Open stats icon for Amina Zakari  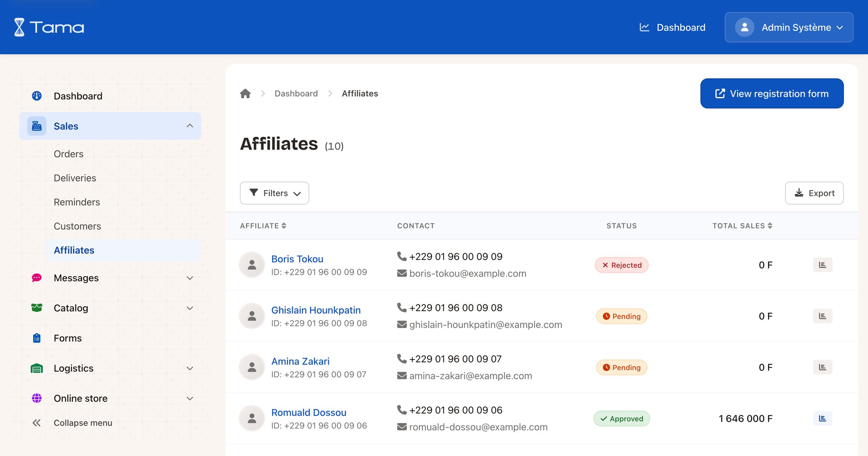click(x=822, y=368)
